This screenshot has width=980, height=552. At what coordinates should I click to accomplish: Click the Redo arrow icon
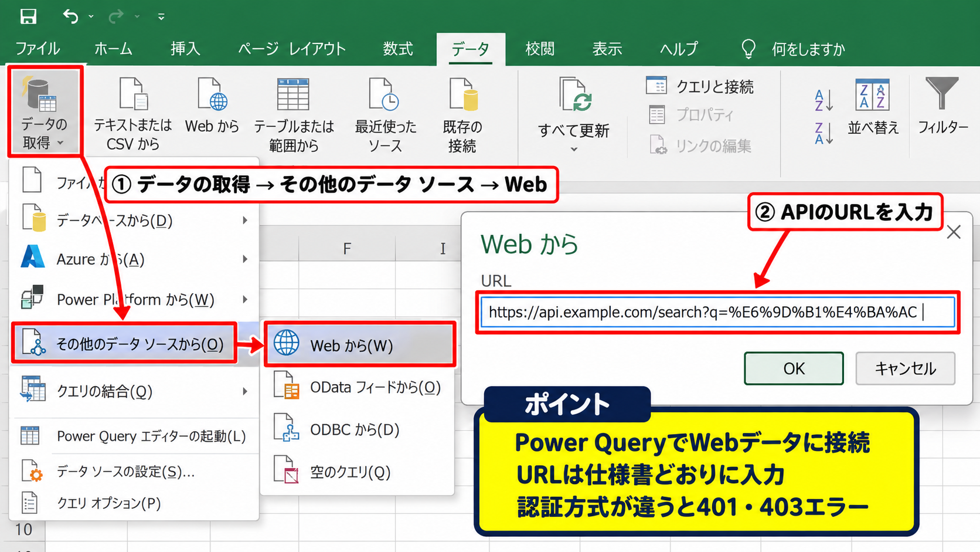tap(116, 16)
